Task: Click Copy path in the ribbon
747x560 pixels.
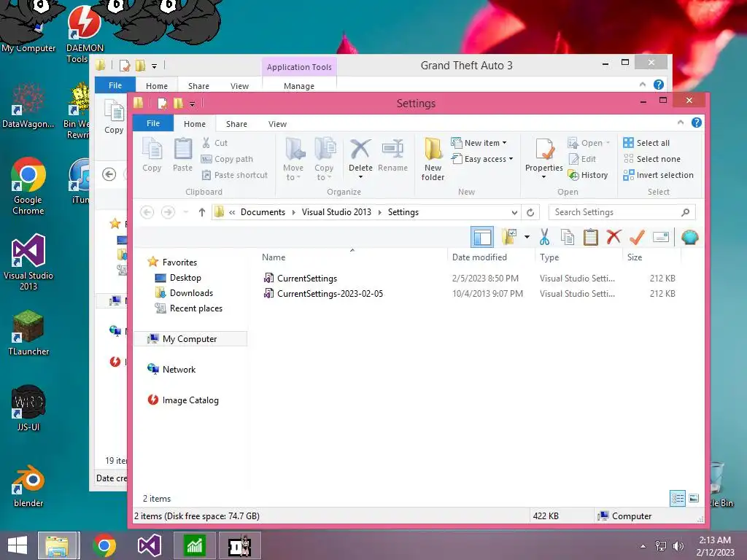Action: click(x=228, y=159)
